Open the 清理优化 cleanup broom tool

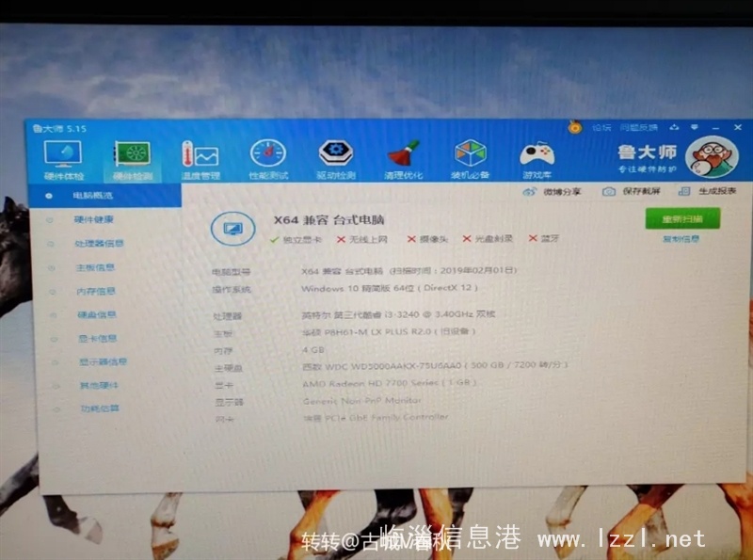[403, 160]
